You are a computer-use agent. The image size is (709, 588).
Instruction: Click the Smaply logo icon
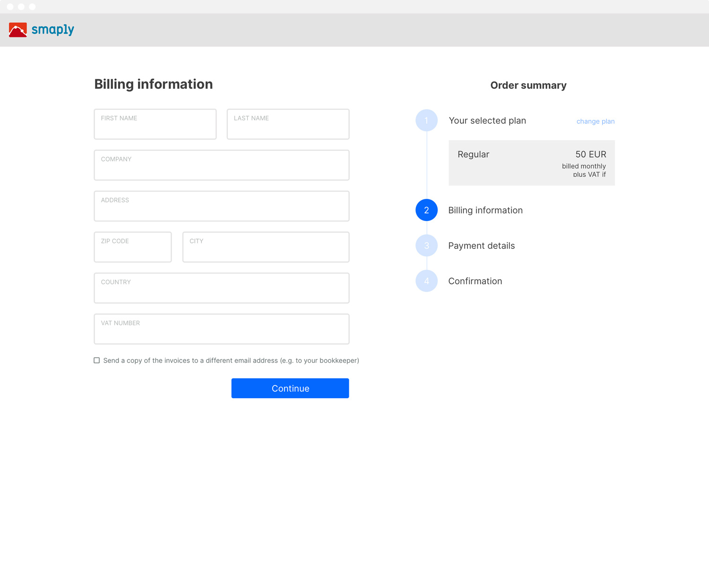click(x=18, y=30)
